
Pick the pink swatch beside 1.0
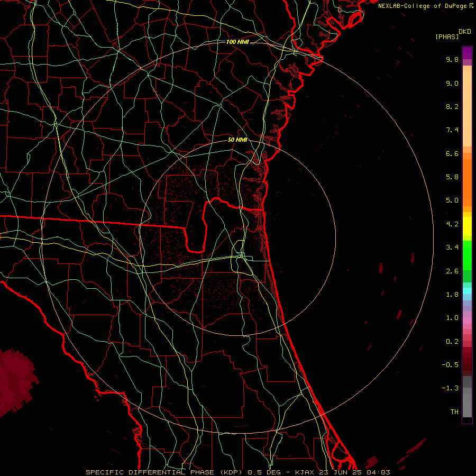(467, 321)
